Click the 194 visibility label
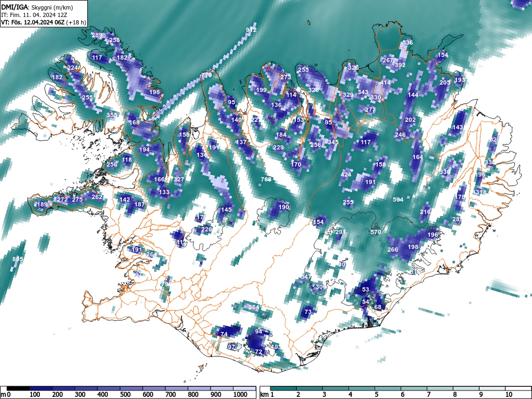The height and width of the screenshot is (399, 532). [x=144, y=149]
